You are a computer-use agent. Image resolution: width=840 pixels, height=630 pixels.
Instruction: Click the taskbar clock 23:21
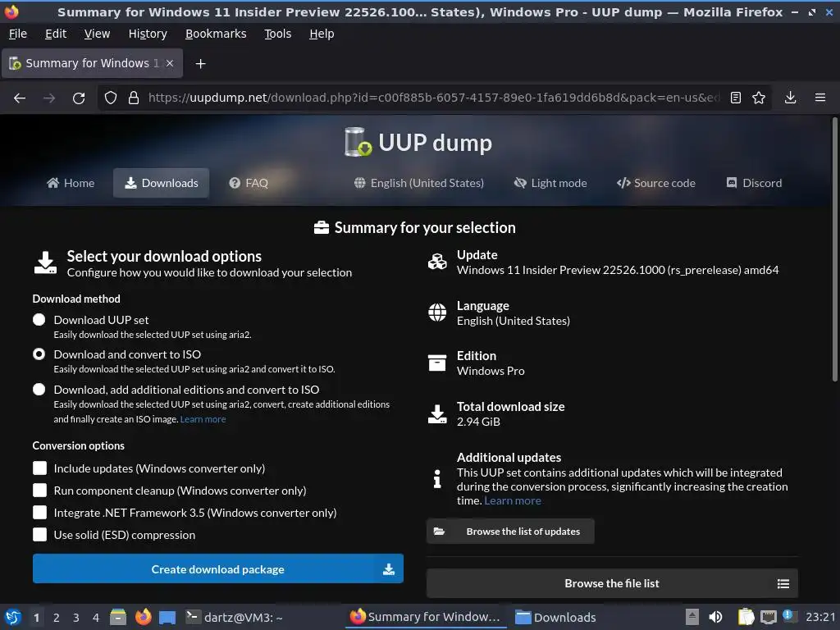[x=820, y=617]
